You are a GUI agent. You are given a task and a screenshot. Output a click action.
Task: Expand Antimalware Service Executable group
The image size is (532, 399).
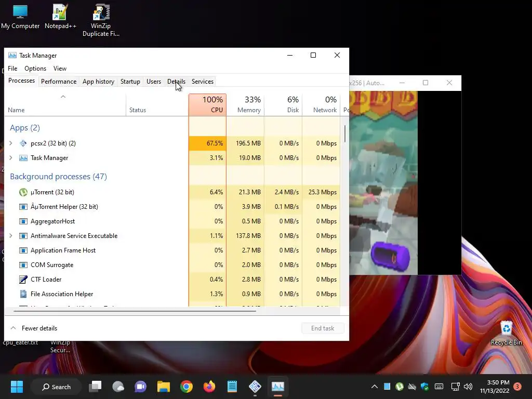11,236
